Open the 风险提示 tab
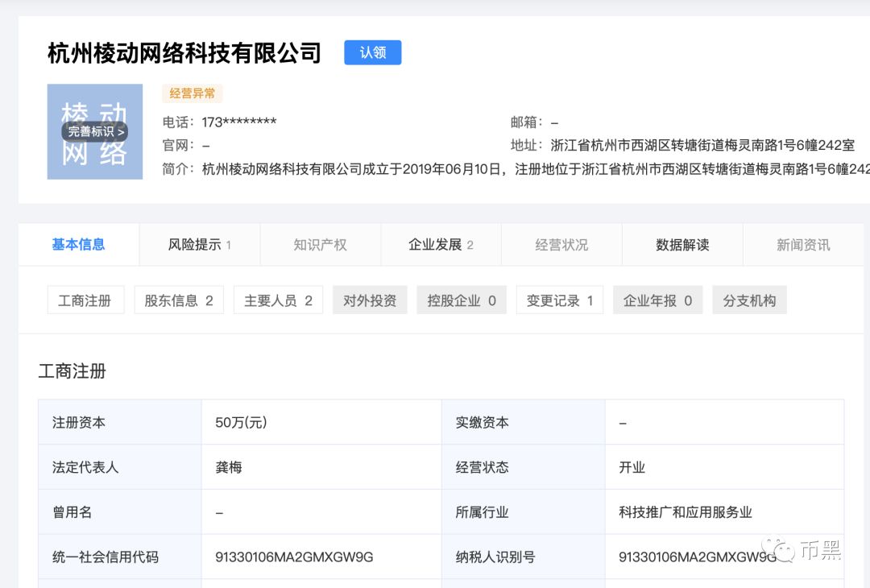Image resolution: width=870 pixels, height=588 pixels. pyautogui.click(x=199, y=245)
